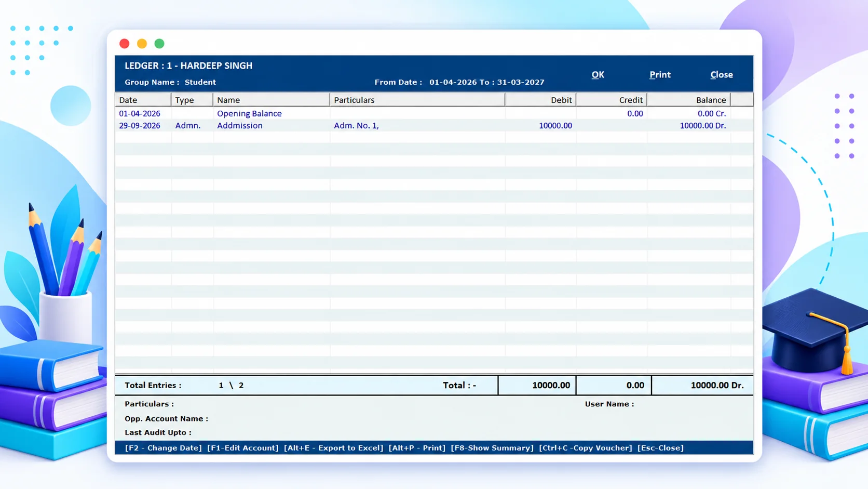Image resolution: width=868 pixels, height=489 pixels.
Task: Click the Total Entries count 1 \ 2
Action: [231, 385]
